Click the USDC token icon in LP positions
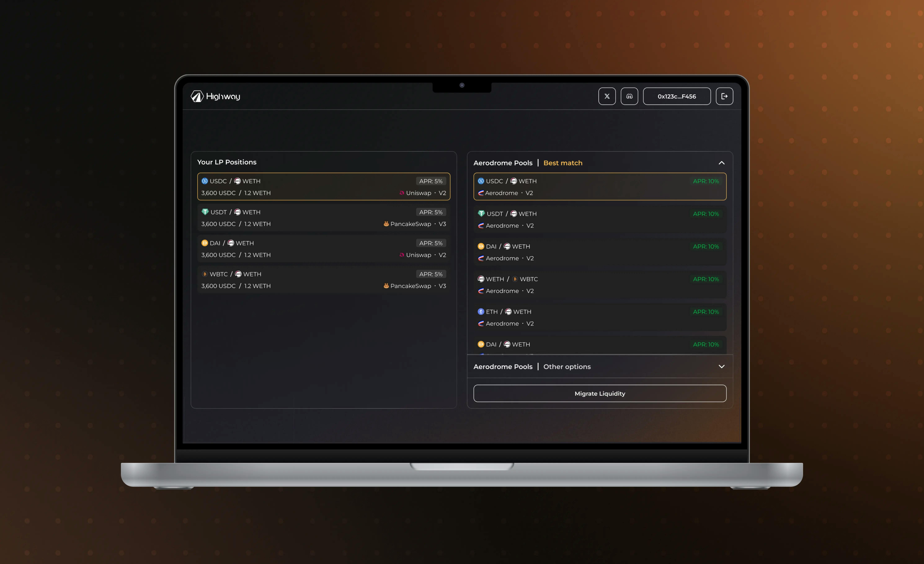 (205, 181)
